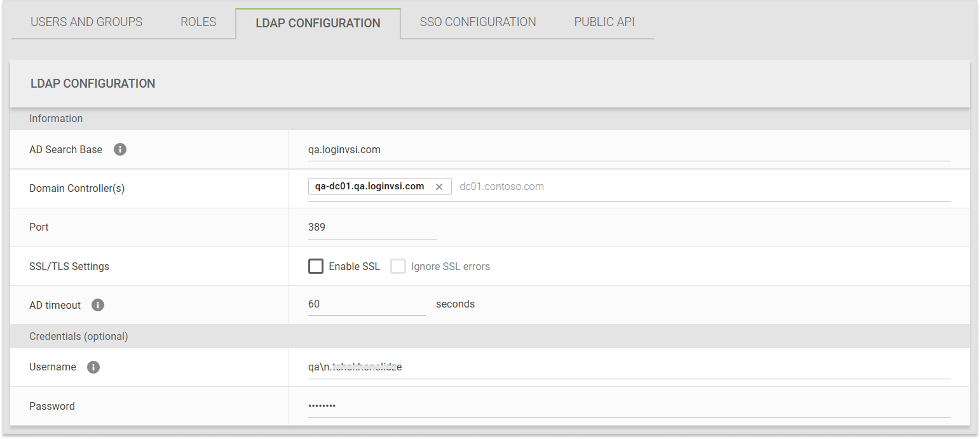Screen dimensions: 980x439
Task: Focus the Password input field
Action: (628, 406)
